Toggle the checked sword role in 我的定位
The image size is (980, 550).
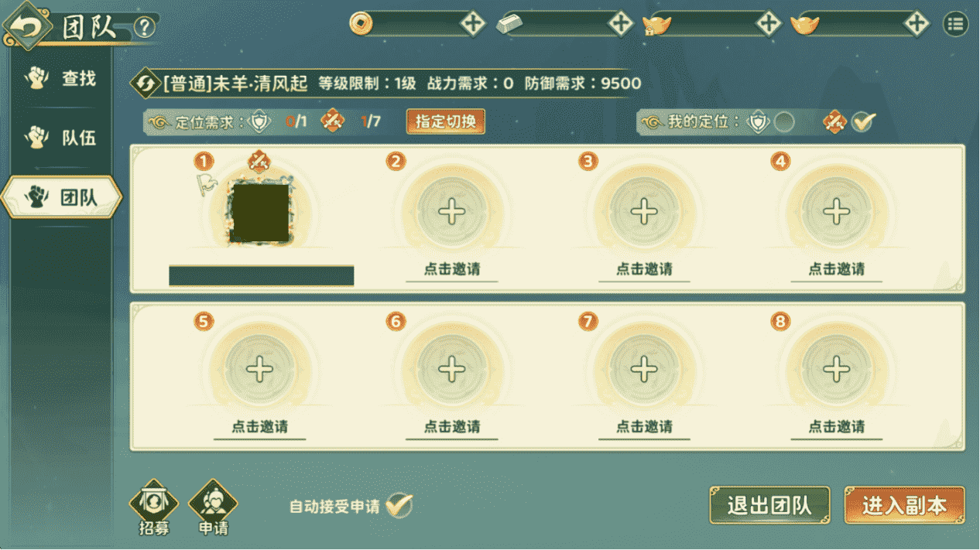[863, 121]
